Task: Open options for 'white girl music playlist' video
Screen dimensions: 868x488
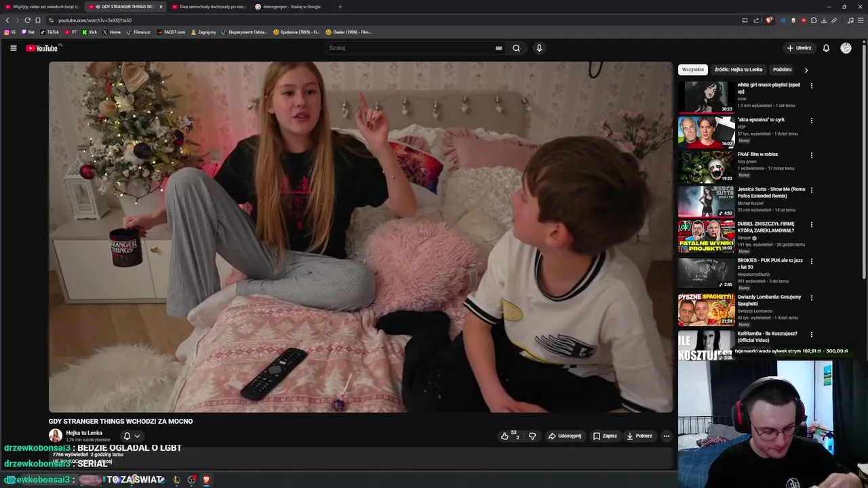Action: [811, 86]
